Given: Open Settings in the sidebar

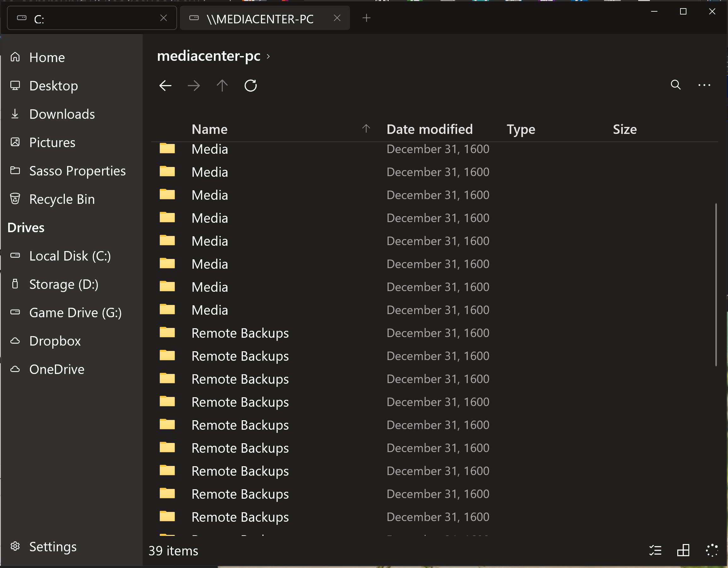Looking at the screenshot, I should [x=71, y=547].
